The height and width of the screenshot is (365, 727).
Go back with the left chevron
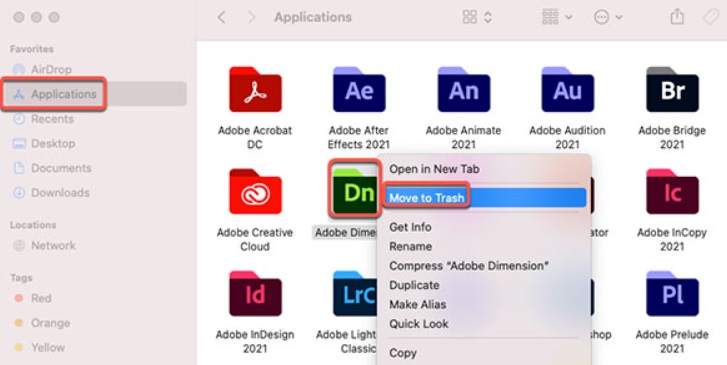point(222,18)
